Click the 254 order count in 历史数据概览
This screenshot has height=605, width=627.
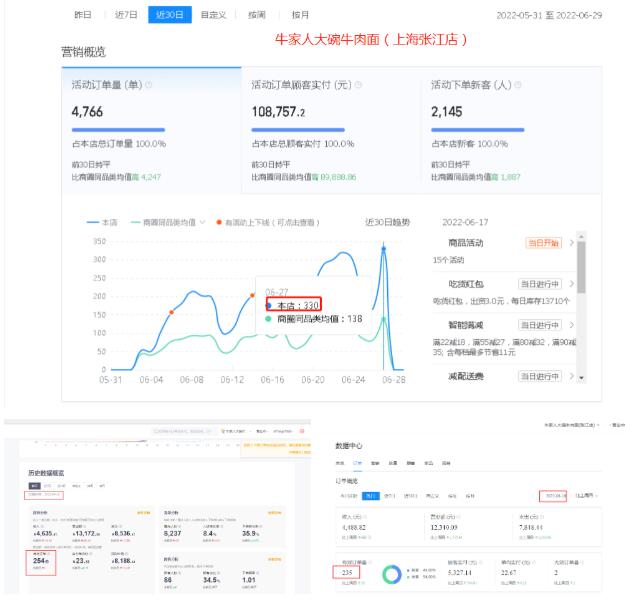(x=40, y=561)
